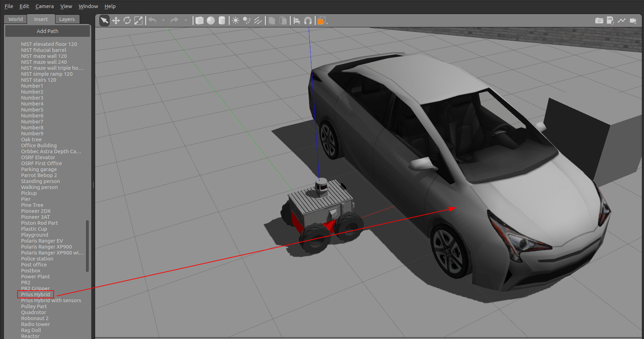Add a point light
This screenshot has height=339, width=644.
(236, 21)
